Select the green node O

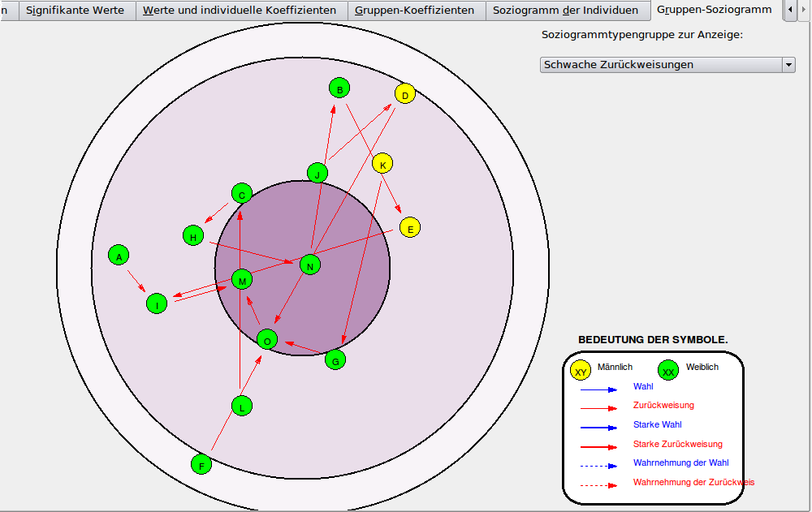coord(267,340)
